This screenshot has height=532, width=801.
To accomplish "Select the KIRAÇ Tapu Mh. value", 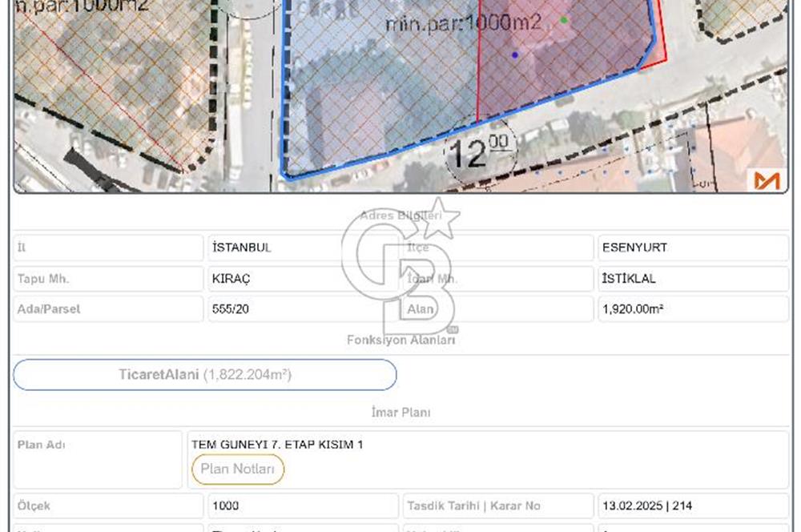I will [x=231, y=279].
